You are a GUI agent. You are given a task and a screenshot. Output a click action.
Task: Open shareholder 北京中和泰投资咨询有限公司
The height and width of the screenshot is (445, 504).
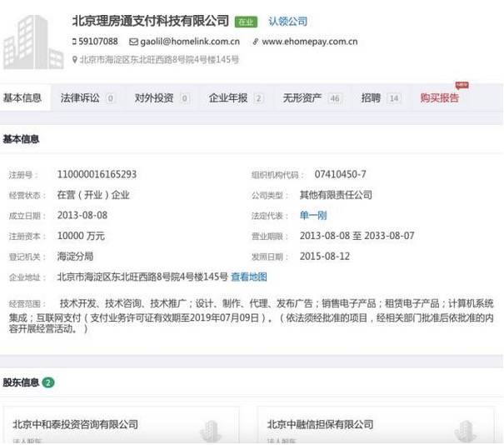(75, 424)
